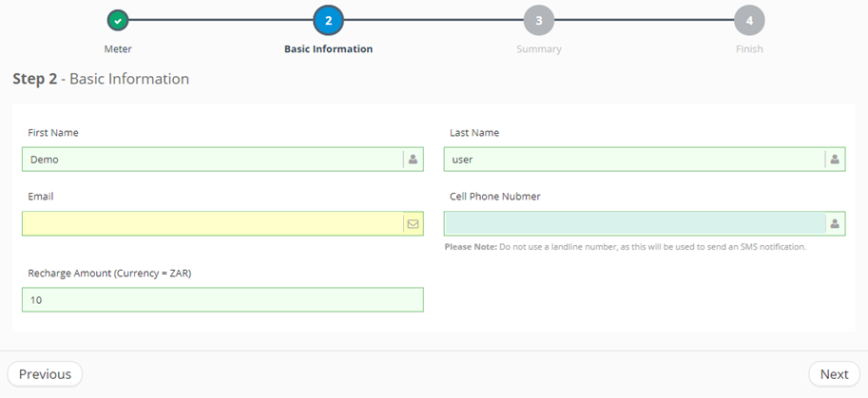Click the person icon in First Name field
Viewport: 868px width, 398px height.
413,160
